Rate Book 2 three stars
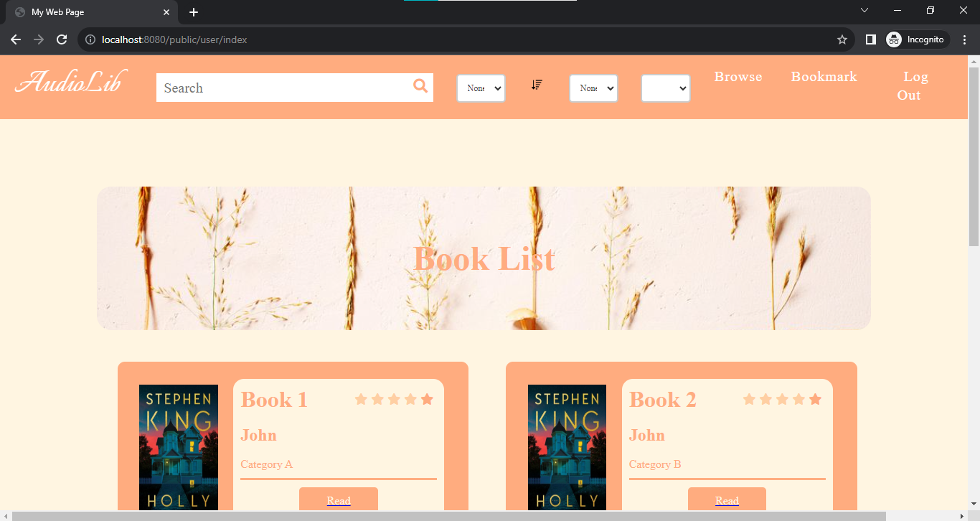This screenshot has height=521, width=980. point(782,399)
